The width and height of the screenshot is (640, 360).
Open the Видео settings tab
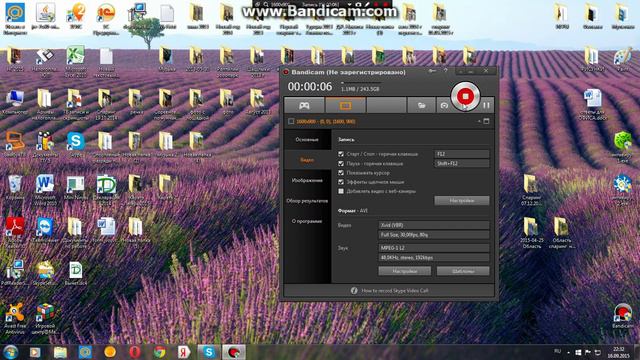pyautogui.click(x=307, y=160)
